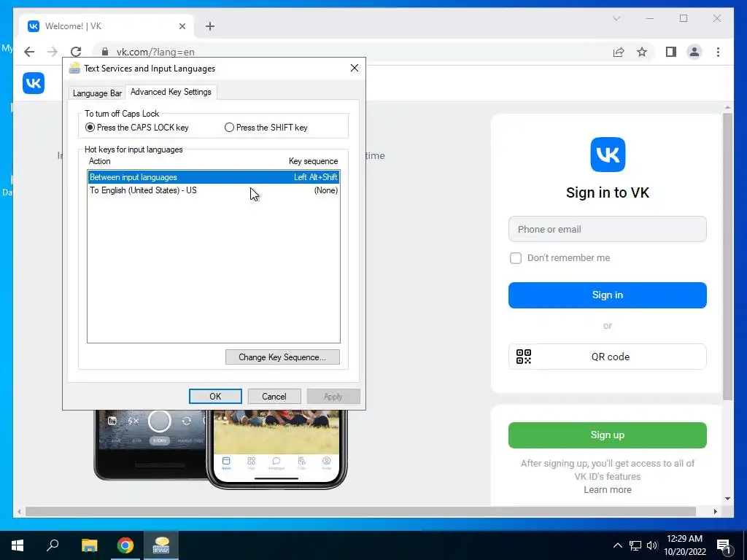This screenshot has width=747, height=560.
Task: Tick the Don't remember me checkbox
Action: click(x=516, y=258)
